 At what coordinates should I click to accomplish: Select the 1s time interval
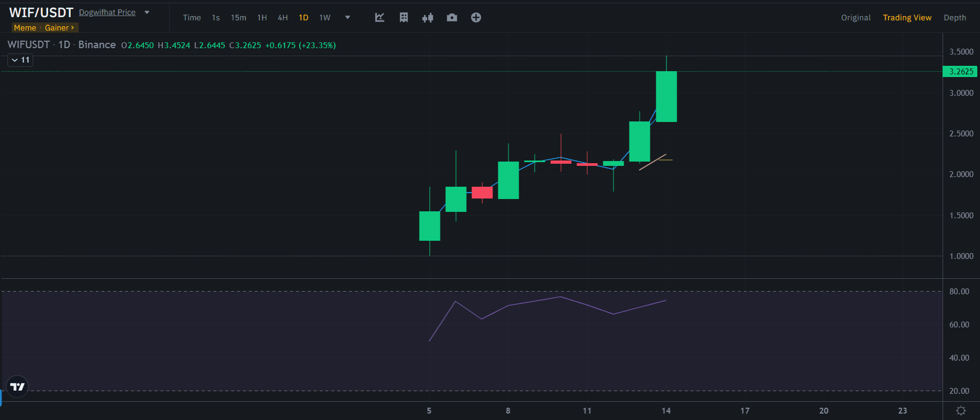click(x=216, y=18)
